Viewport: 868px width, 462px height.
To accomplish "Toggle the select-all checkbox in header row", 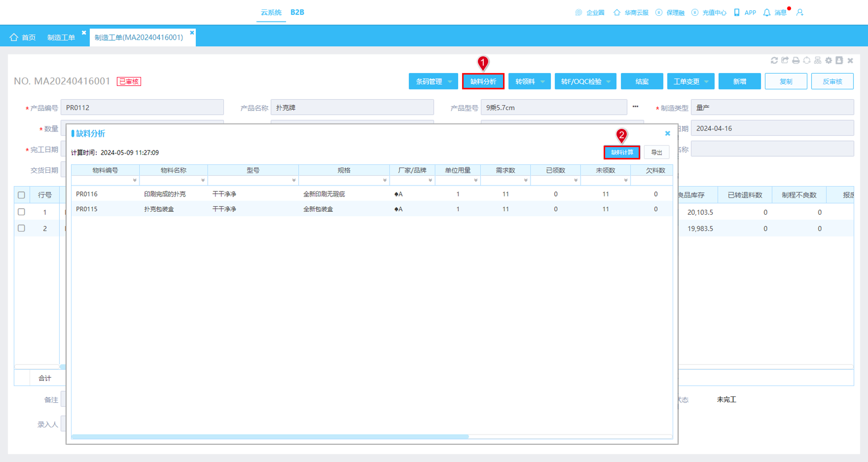I will click(x=21, y=195).
